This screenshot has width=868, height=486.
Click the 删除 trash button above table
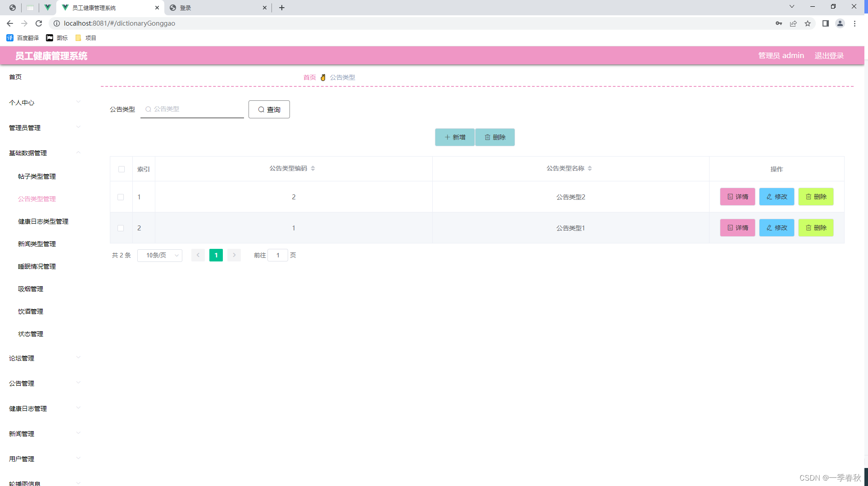(x=495, y=137)
